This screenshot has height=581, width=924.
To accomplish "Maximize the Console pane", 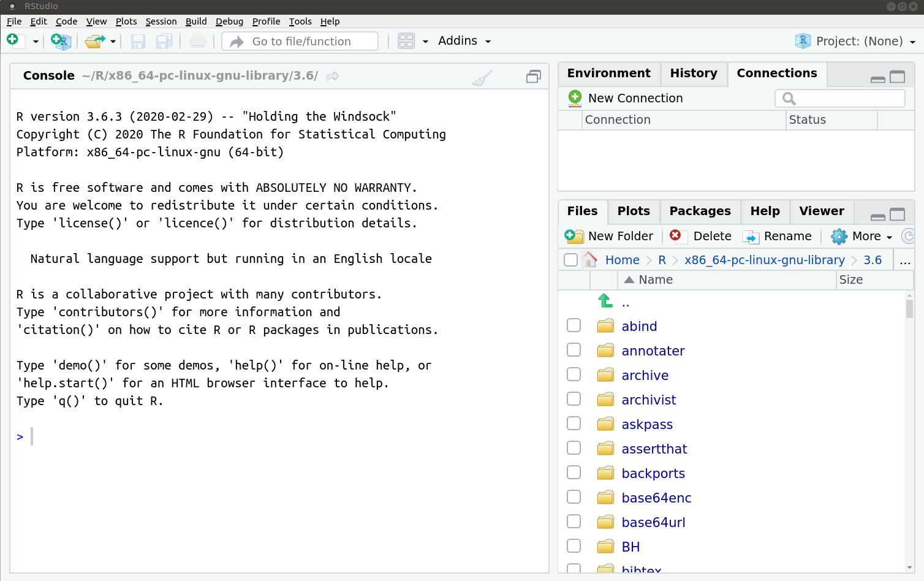I will click(534, 76).
